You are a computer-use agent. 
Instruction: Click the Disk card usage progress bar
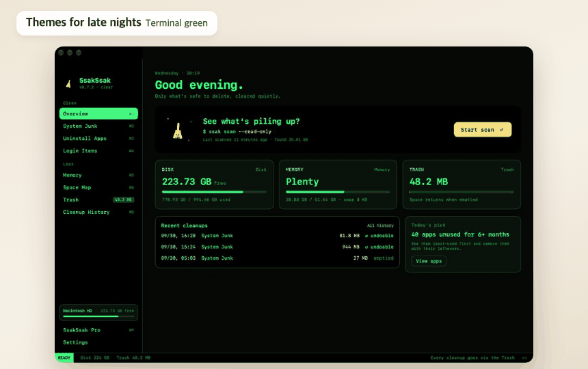click(214, 192)
